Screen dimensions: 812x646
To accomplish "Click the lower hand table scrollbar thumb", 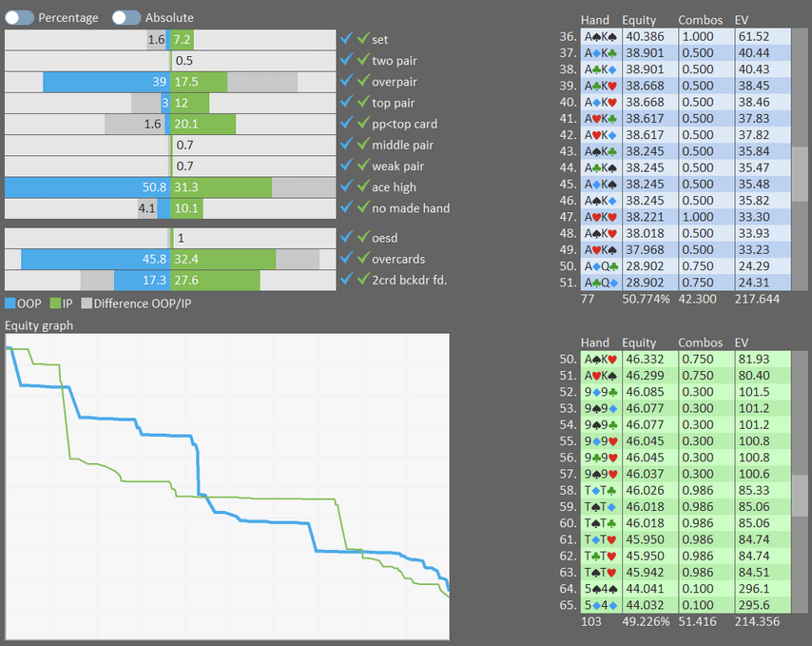I will coord(800,496).
